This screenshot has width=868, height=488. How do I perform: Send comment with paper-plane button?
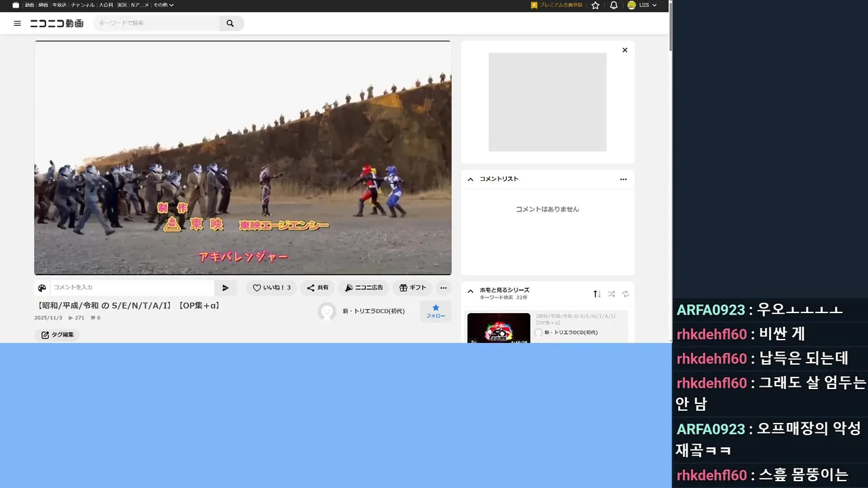(225, 287)
